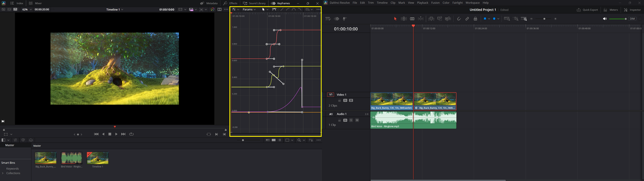Select Keywords smart bin
This screenshot has width=644, height=181.
tap(13, 168)
